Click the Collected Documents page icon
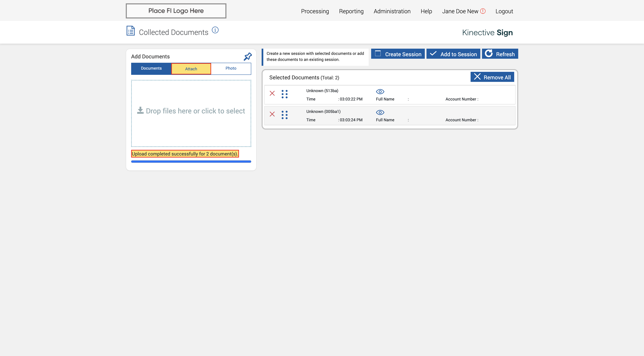 pyautogui.click(x=130, y=31)
